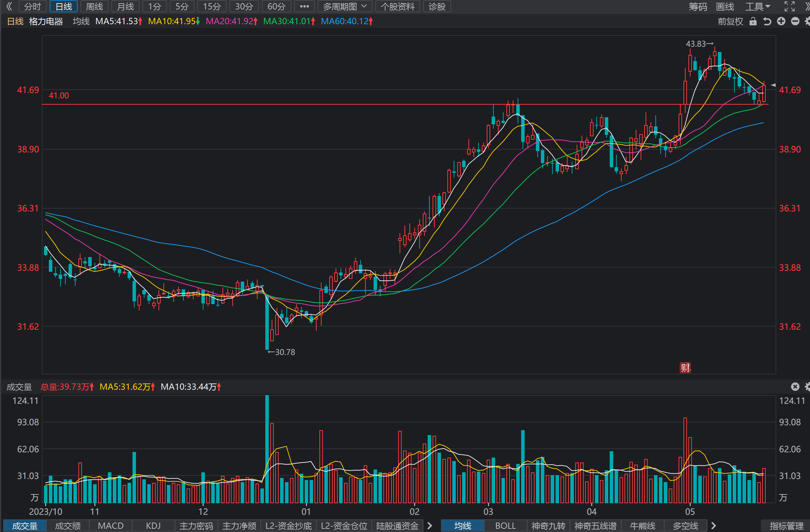Click the MA10:41.95 legend label
Viewport: 810px width, 532px height.
[174, 21]
